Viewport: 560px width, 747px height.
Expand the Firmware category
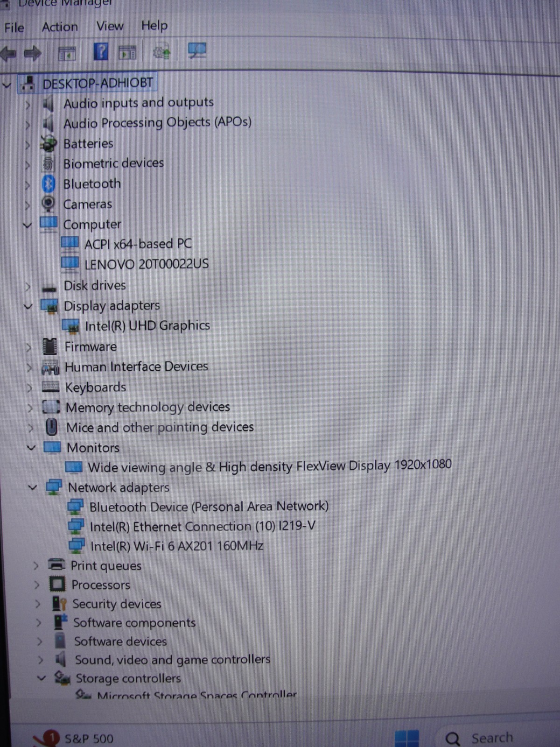[x=29, y=347]
